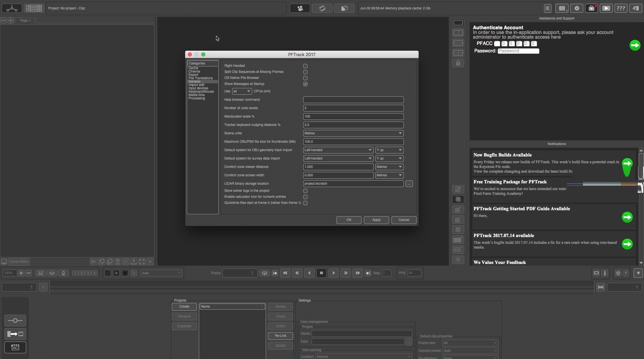Image resolution: width=644 pixels, height=359 pixels.
Task: Enable Store solver logs in the project
Action: point(305,191)
